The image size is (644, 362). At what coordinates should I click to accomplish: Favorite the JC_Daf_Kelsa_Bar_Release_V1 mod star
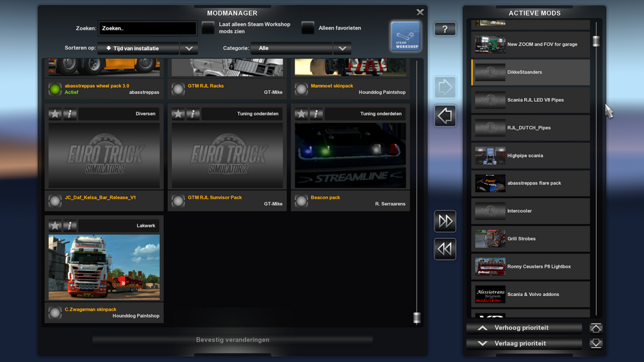[55, 113]
